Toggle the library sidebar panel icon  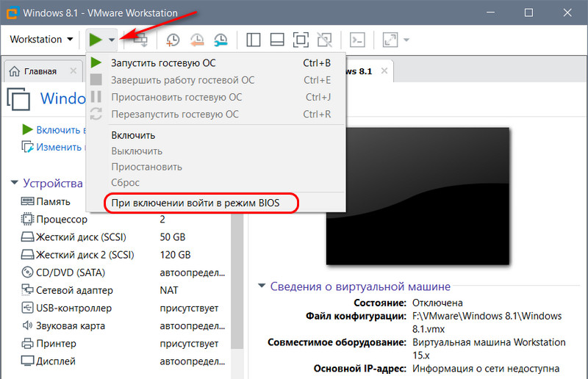[253, 40]
